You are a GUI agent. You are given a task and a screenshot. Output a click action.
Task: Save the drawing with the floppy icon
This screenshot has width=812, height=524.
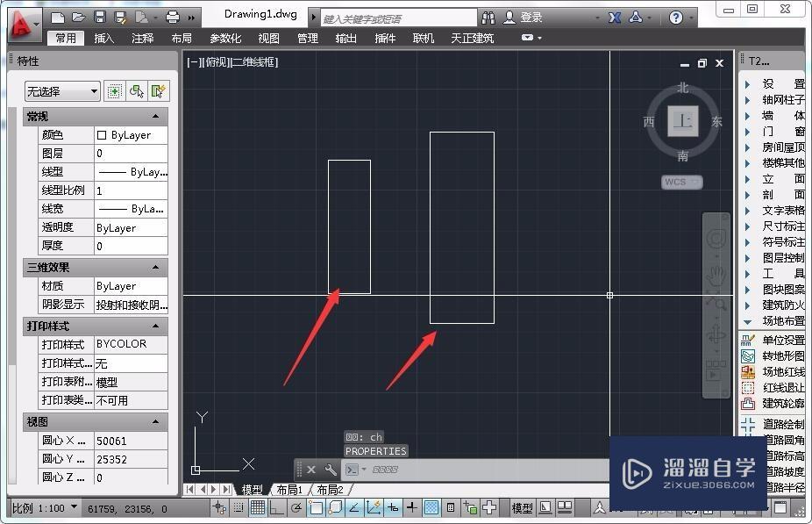(100, 18)
